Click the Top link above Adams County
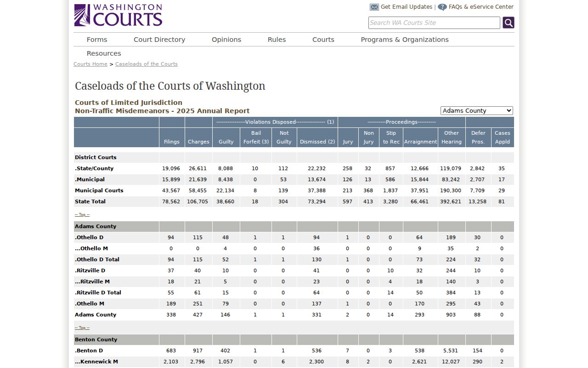 pos(82,214)
